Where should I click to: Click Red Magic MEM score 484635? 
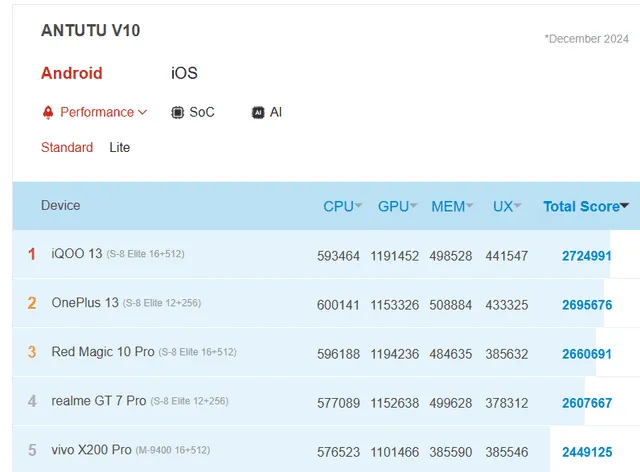(x=451, y=354)
